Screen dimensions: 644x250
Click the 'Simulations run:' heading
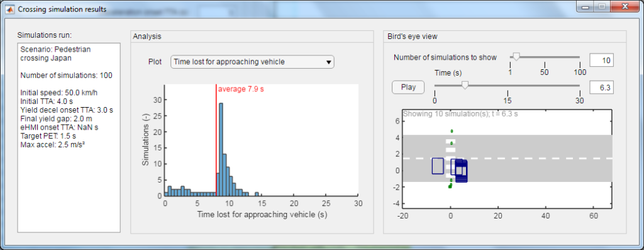coord(45,35)
